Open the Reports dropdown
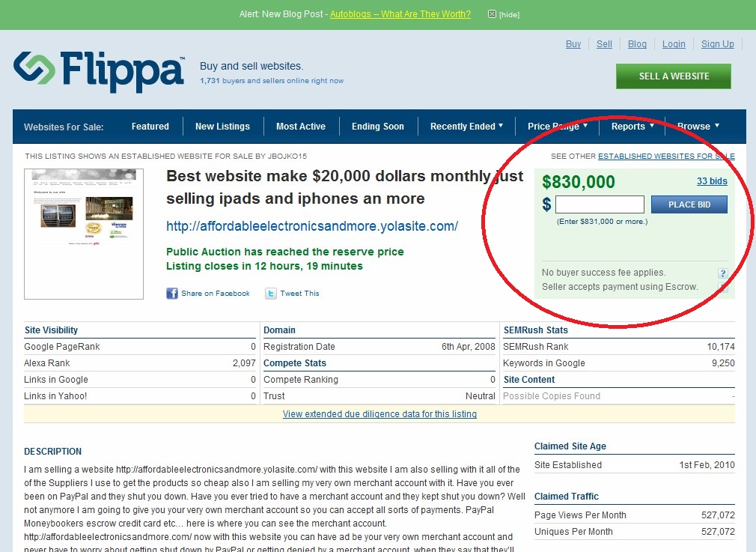This screenshot has width=756, height=552. tap(632, 127)
